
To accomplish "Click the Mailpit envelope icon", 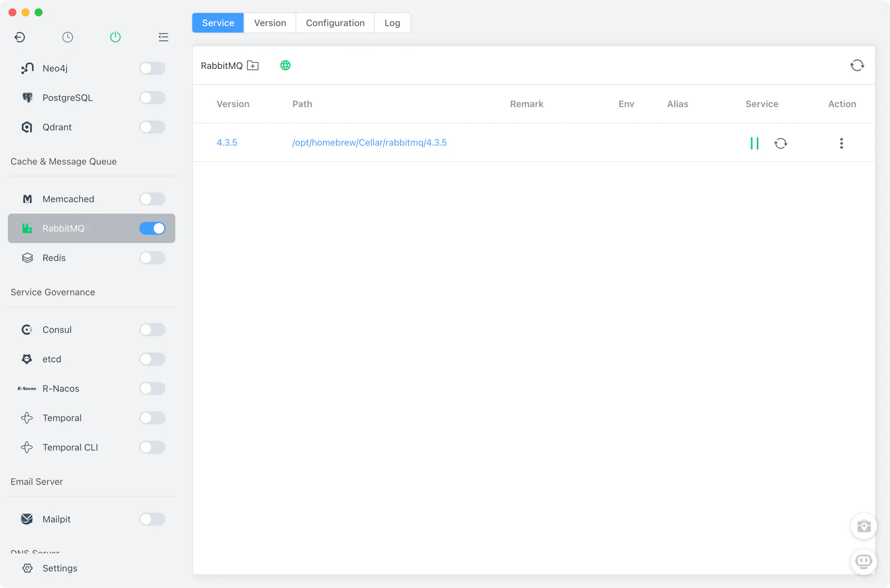I will coord(27,519).
